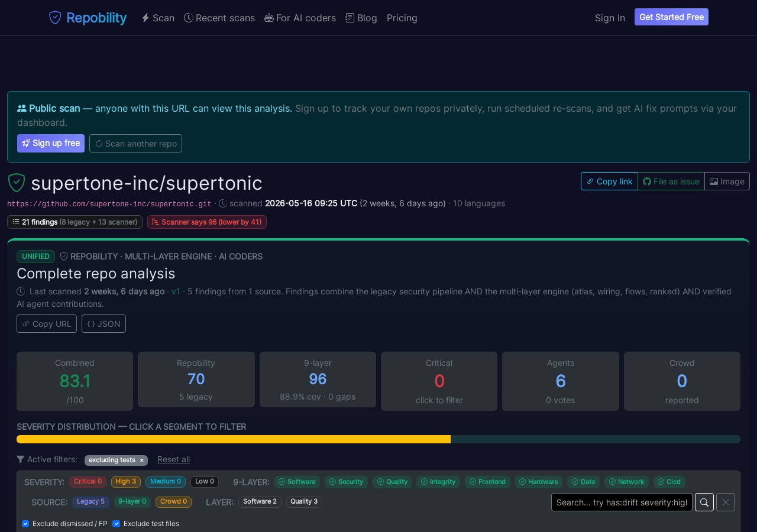
Task: Filter by Quality 3 layer chip
Action: [304, 502]
